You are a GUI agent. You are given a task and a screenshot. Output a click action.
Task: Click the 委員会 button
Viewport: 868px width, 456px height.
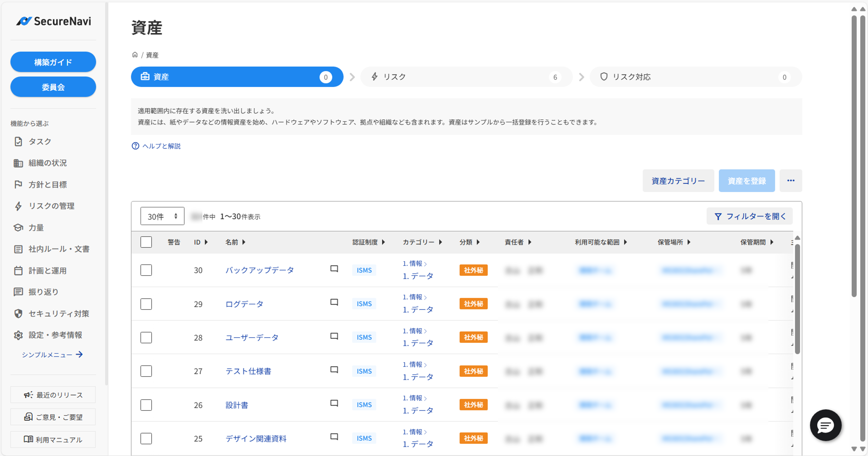[x=53, y=87]
